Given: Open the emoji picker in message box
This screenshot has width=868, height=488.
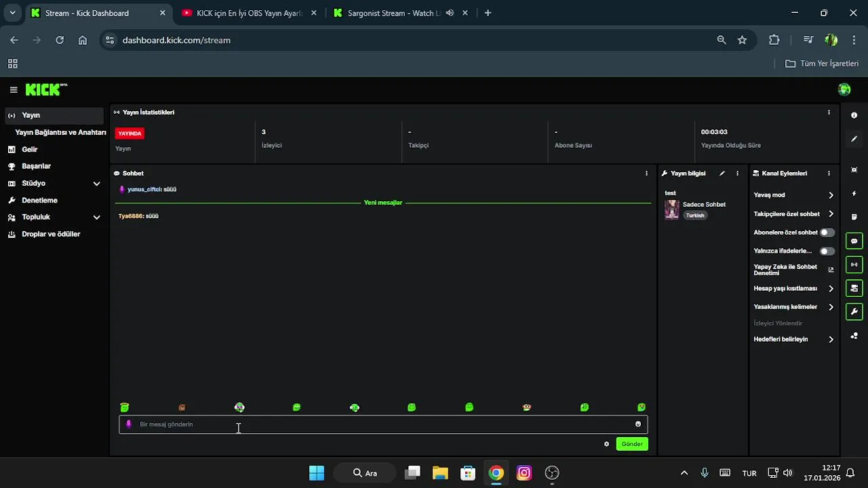Looking at the screenshot, I should tap(638, 424).
